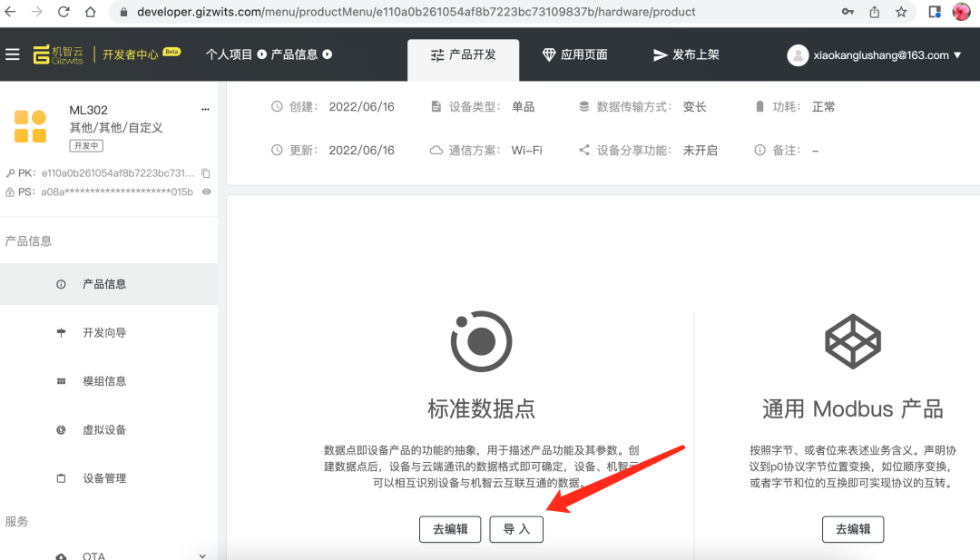Select the 虚拟设备 sidebar icon

tap(62, 429)
